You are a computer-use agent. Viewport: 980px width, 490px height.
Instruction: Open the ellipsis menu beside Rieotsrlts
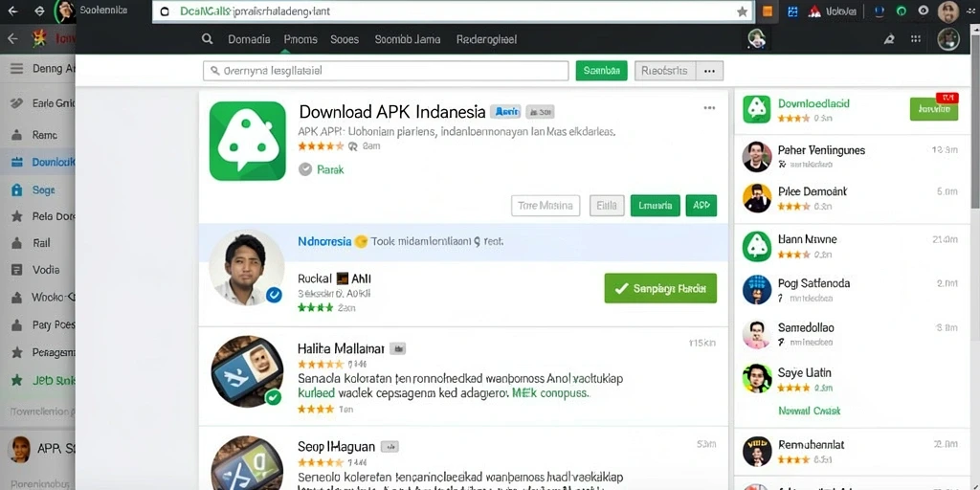(709, 71)
